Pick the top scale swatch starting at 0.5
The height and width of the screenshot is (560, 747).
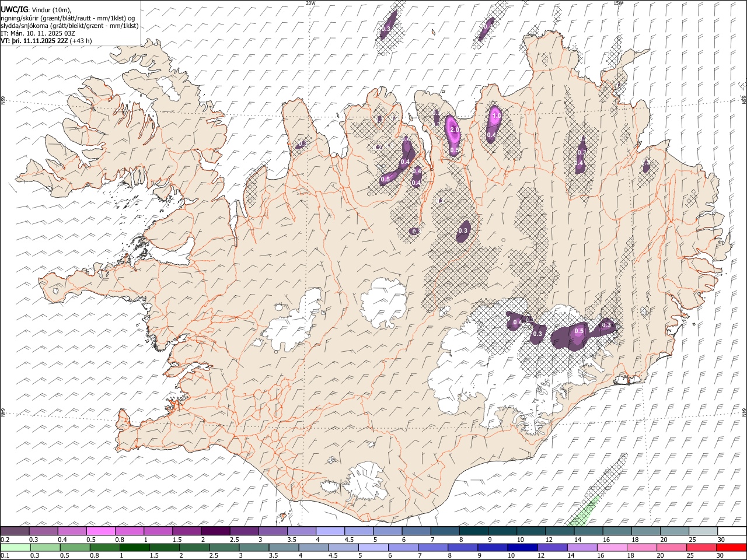(x=101, y=531)
